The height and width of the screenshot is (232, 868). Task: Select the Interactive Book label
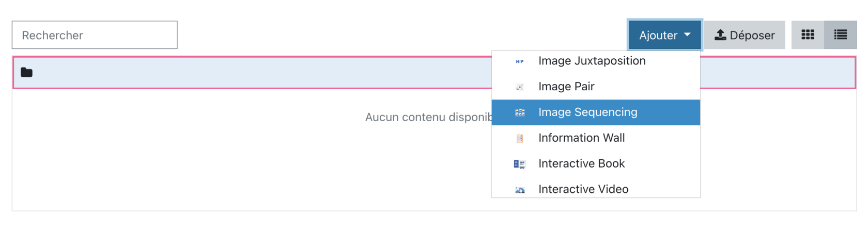581,164
